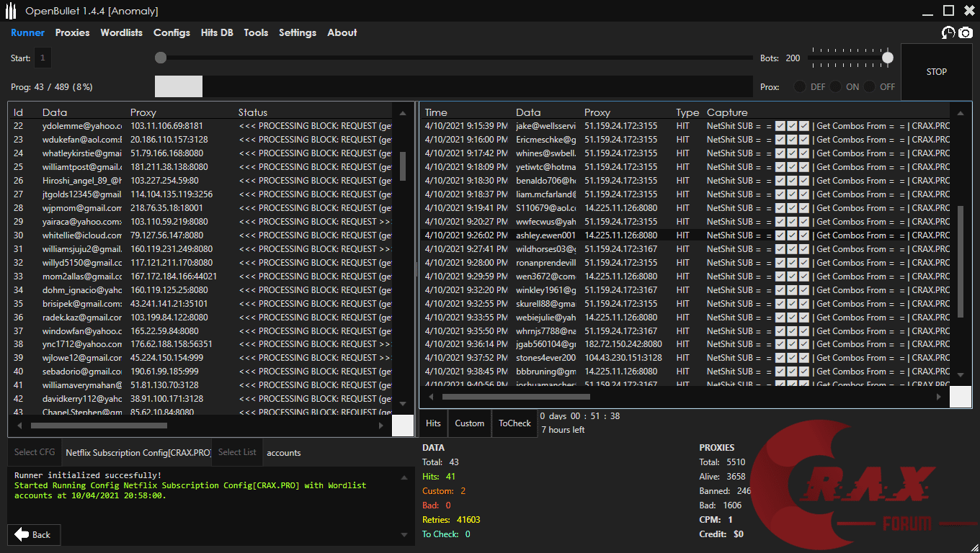
Task: Sort by the Capture column header
Action: point(727,112)
